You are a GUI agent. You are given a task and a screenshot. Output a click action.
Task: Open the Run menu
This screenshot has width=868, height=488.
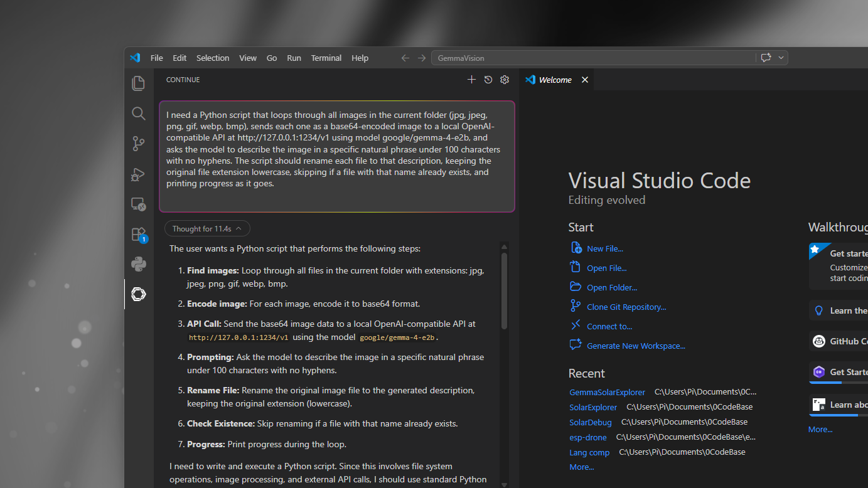point(294,58)
